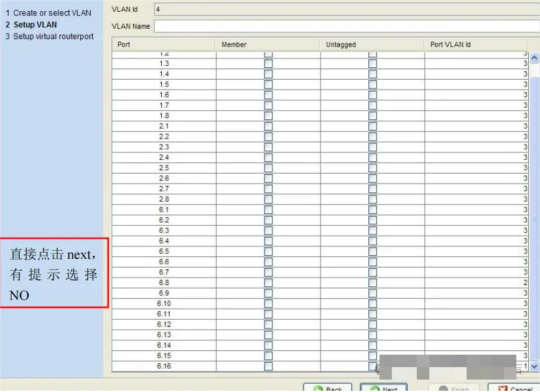Screen dimensions: 540x392
Task: Click the Member column header
Action: point(268,45)
